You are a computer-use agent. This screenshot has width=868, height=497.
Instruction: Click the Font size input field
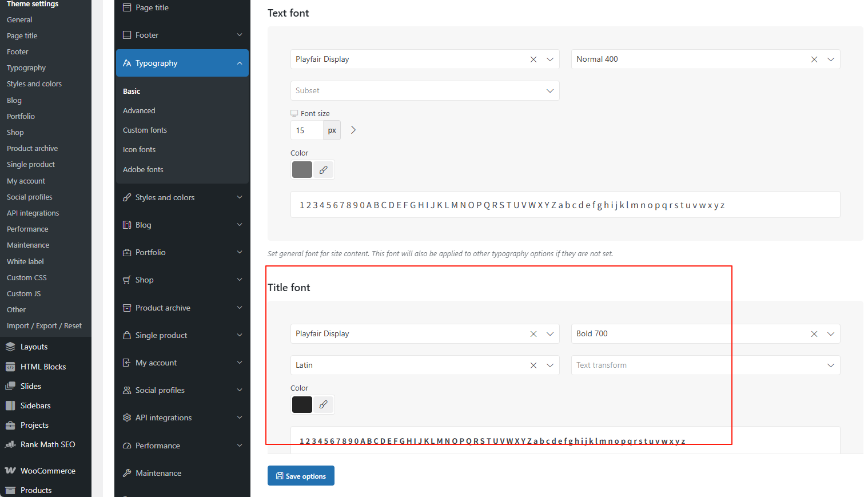pos(307,130)
